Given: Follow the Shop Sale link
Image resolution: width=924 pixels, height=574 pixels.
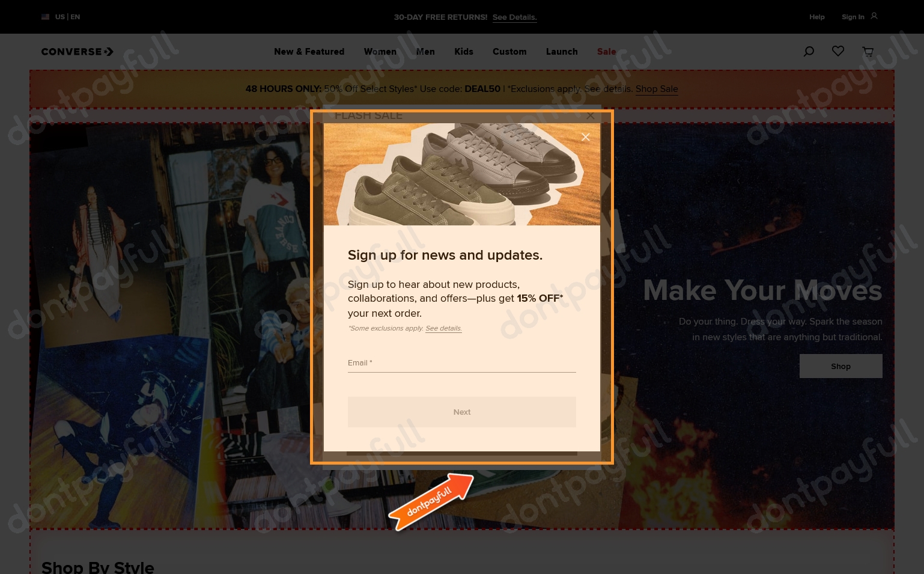Looking at the screenshot, I should [x=657, y=89].
